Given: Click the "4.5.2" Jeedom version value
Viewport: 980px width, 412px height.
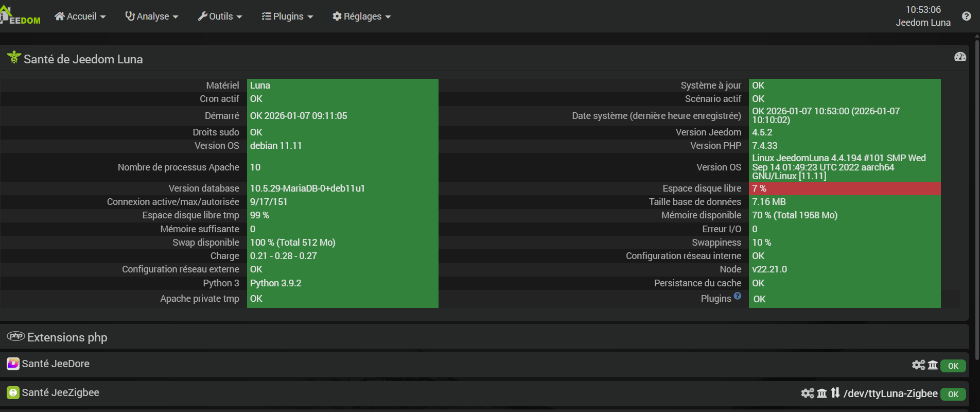Looking at the screenshot, I should [762, 132].
